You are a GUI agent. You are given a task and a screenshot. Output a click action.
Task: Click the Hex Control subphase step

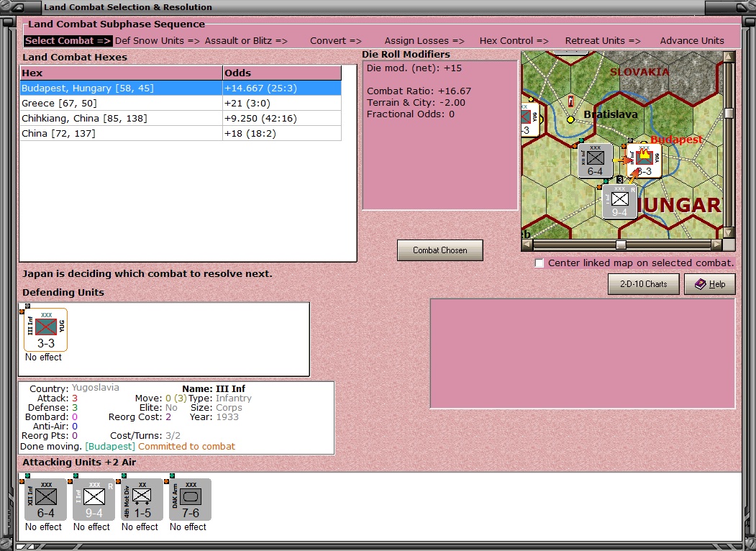tap(514, 41)
